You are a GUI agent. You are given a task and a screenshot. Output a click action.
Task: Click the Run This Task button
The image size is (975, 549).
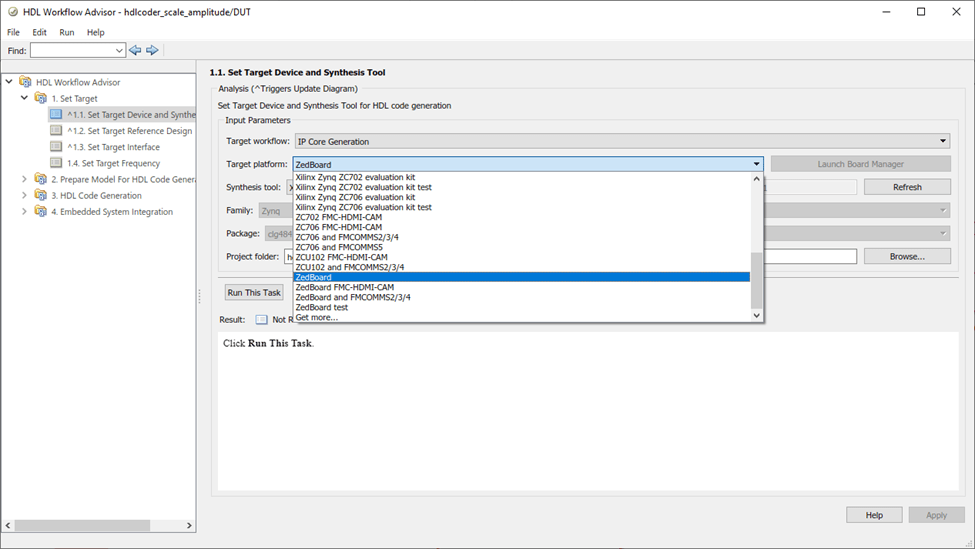[254, 292]
